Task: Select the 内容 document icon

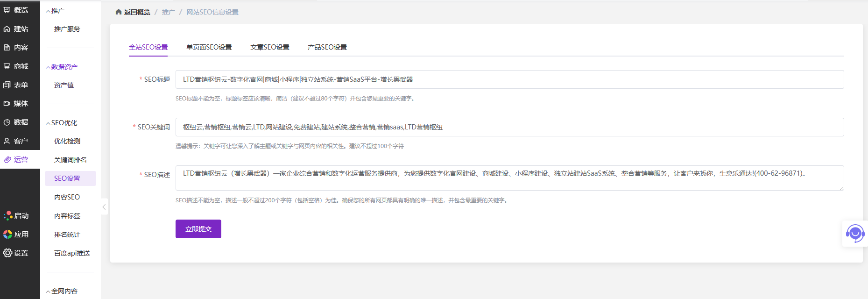Action: 7,47
